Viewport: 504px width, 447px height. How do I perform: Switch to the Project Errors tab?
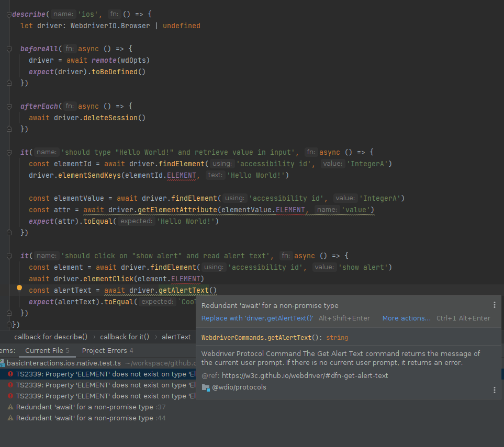[x=107, y=351]
